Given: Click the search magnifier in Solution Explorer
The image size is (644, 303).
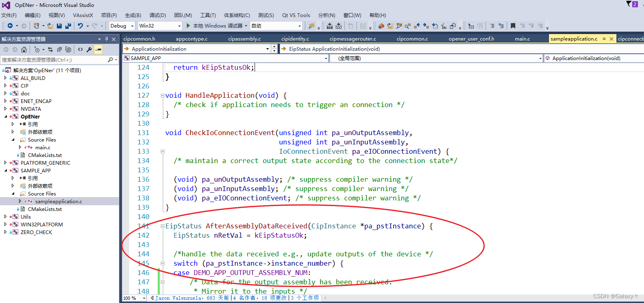Looking at the screenshot, I should 110,60.
